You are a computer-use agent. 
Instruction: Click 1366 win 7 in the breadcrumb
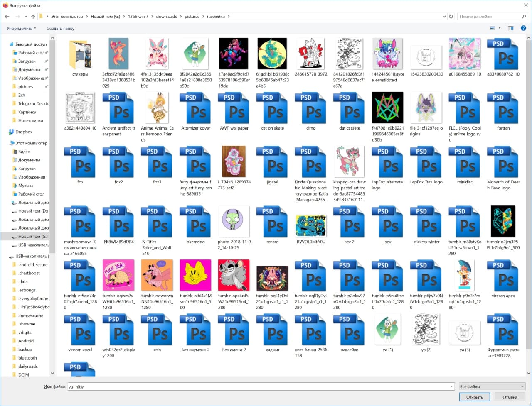[x=138, y=17]
